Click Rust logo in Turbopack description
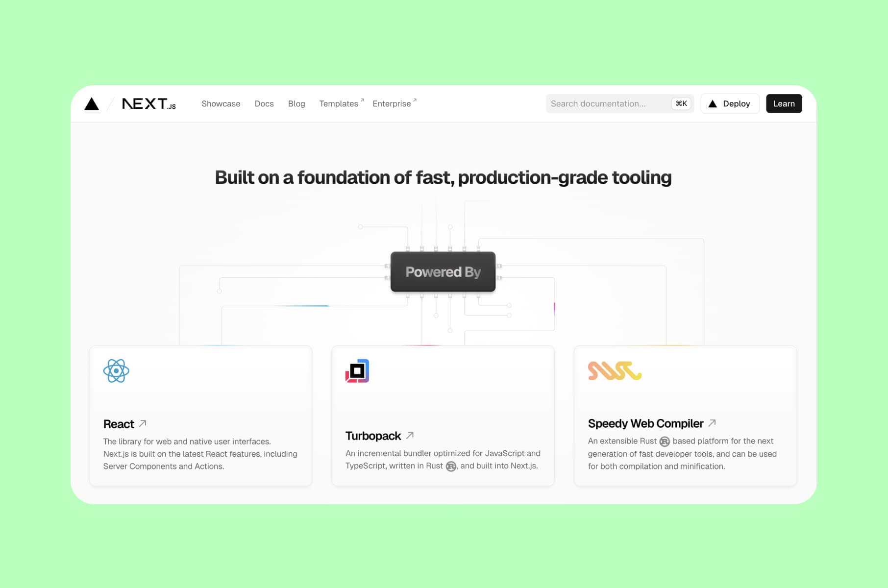This screenshot has height=588, width=888. pos(451,466)
